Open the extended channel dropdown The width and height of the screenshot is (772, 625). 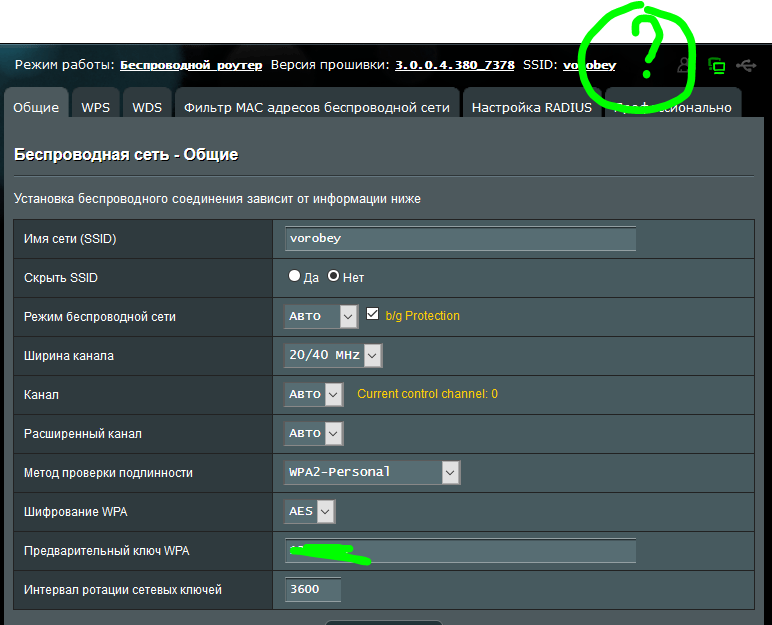point(313,433)
